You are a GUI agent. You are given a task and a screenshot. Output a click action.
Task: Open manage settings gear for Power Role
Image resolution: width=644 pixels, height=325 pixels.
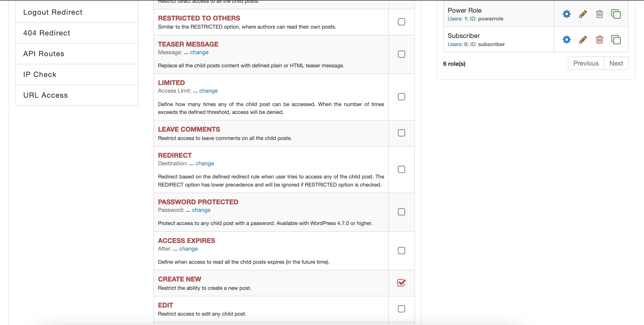[567, 14]
